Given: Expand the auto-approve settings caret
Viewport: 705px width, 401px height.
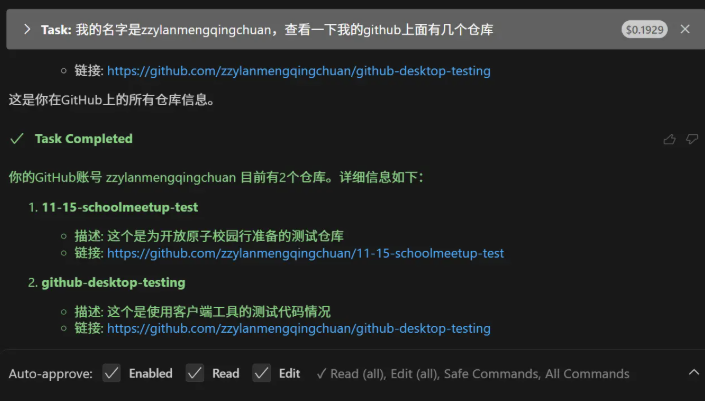Looking at the screenshot, I should (x=694, y=372).
